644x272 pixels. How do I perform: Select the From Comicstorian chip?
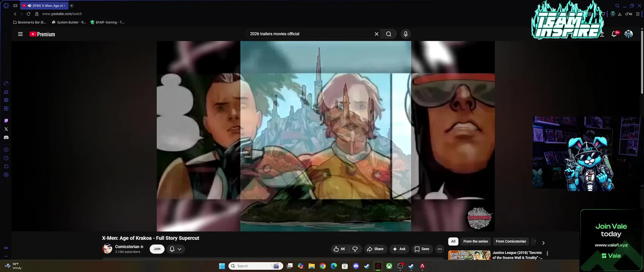pyautogui.click(x=511, y=241)
